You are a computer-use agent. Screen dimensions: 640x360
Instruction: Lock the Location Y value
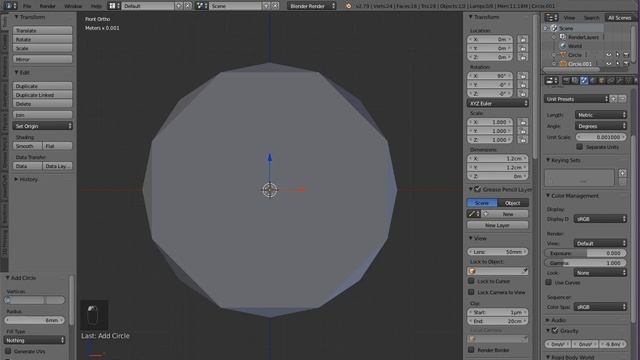pyautogui.click(x=522, y=48)
